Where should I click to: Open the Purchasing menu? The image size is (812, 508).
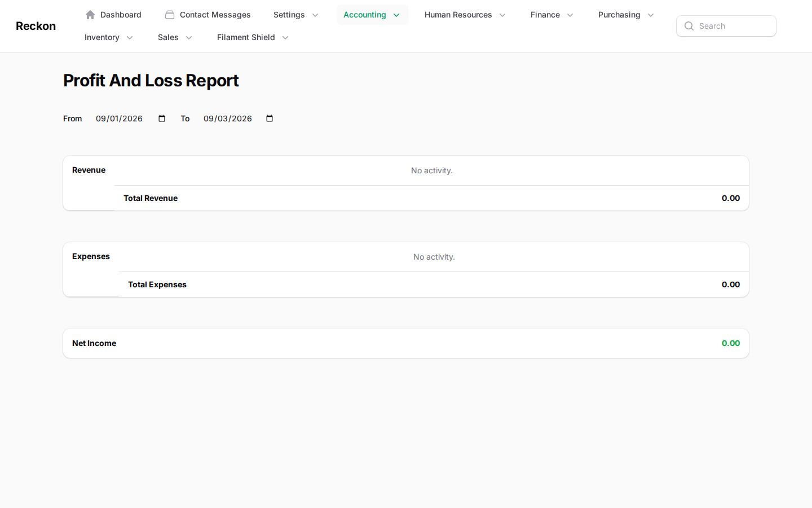click(x=626, y=15)
